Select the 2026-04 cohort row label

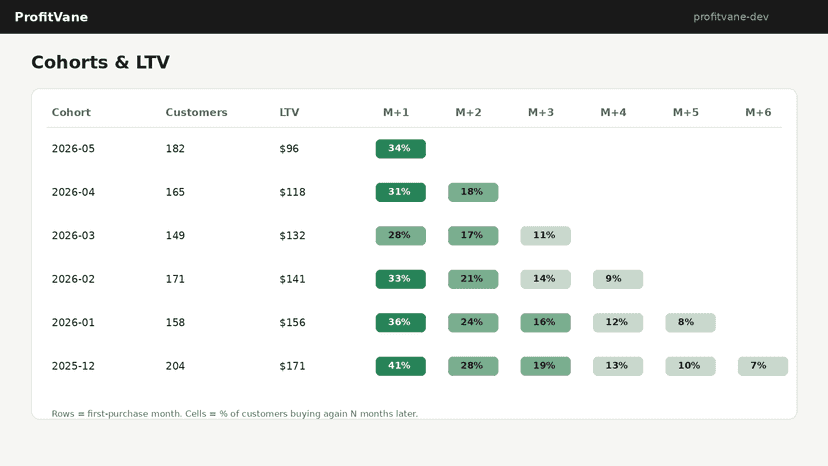coord(73,192)
